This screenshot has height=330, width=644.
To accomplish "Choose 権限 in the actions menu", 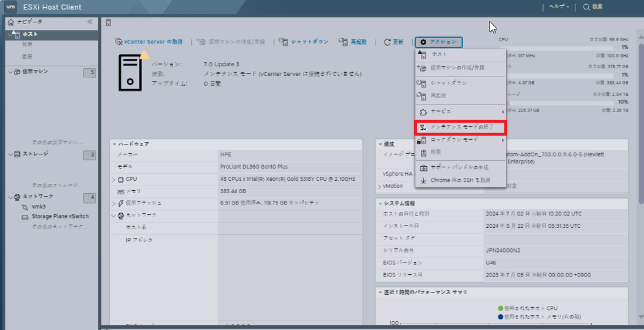I will pyautogui.click(x=460, y=153).
